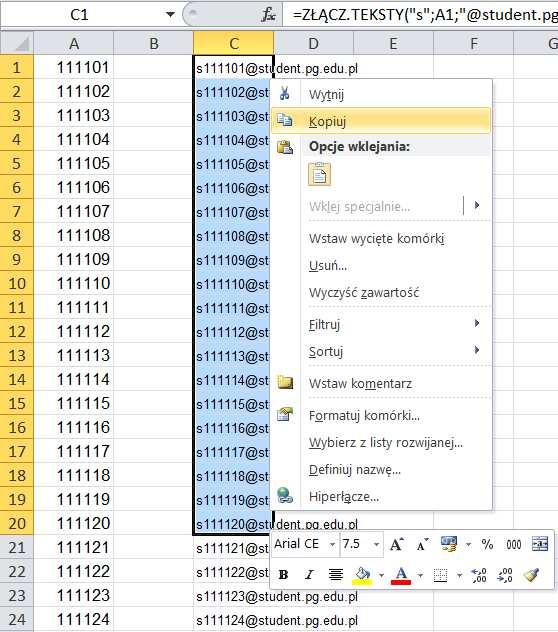Toggle bold in the mini toolbar
Image resolution: width=558 pixels, height=632 pixels.
[x=283, y=574]
